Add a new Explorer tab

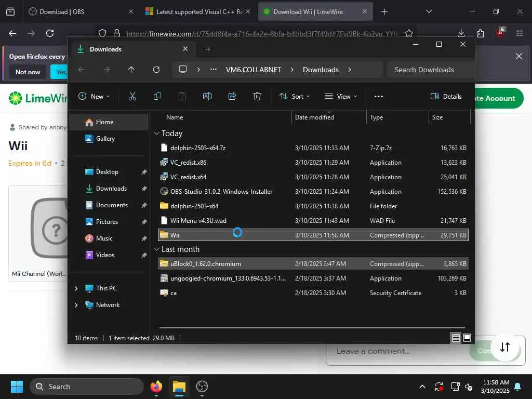point(208,49)
